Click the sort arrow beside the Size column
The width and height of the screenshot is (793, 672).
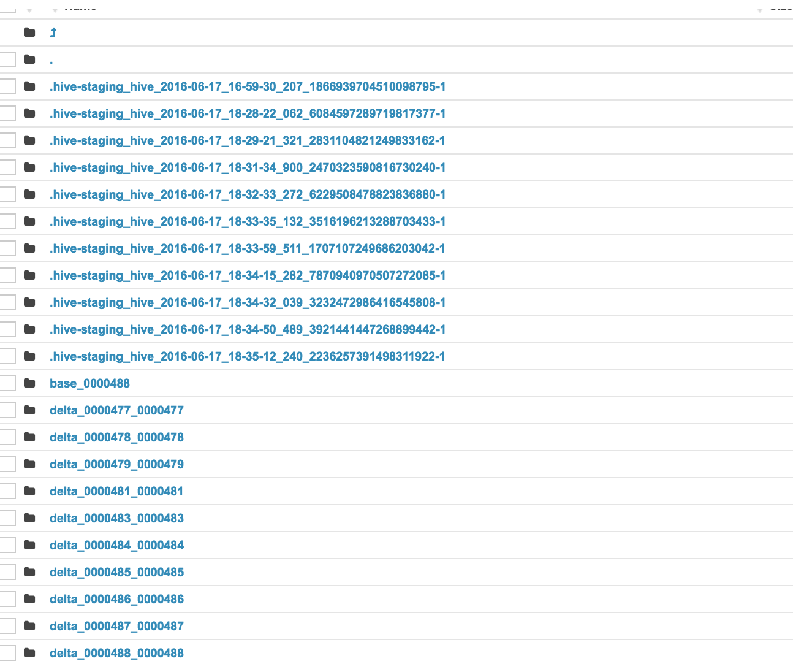(760, 7)
